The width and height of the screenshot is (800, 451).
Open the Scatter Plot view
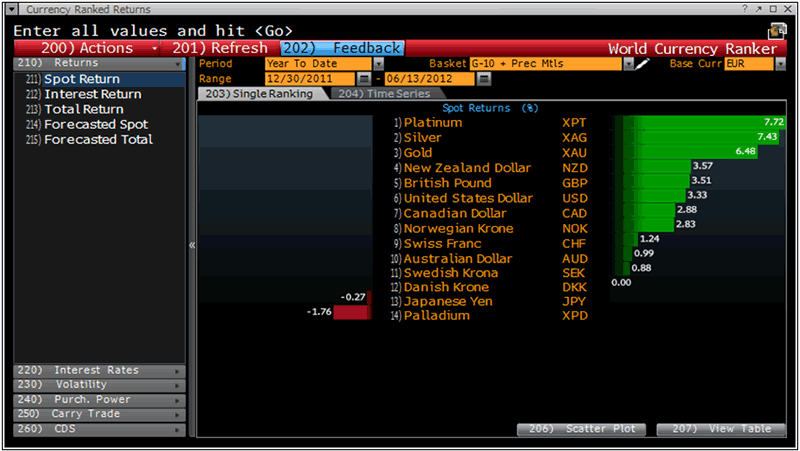[582, 429]
